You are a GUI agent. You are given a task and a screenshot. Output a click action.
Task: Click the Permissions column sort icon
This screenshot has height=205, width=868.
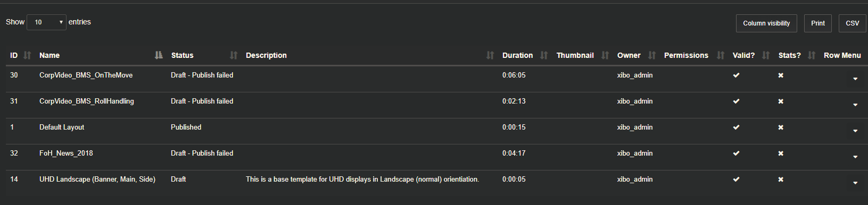721,55
